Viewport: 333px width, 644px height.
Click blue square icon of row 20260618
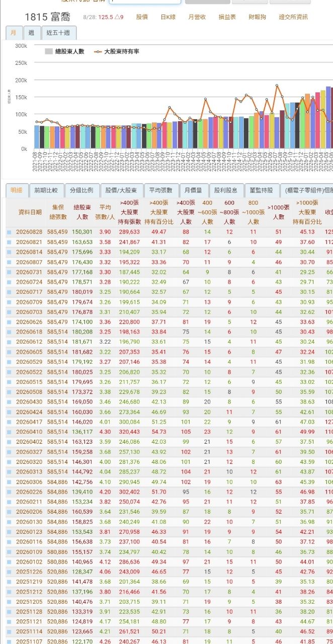[9, 332]
